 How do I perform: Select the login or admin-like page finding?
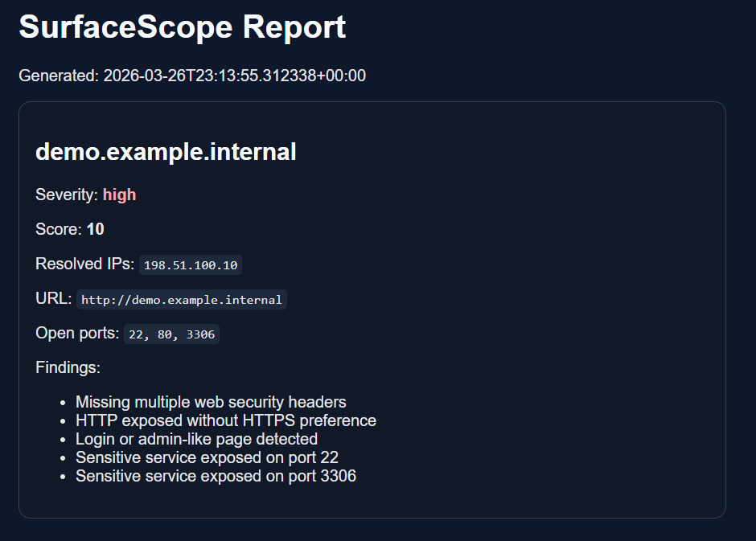195,439
